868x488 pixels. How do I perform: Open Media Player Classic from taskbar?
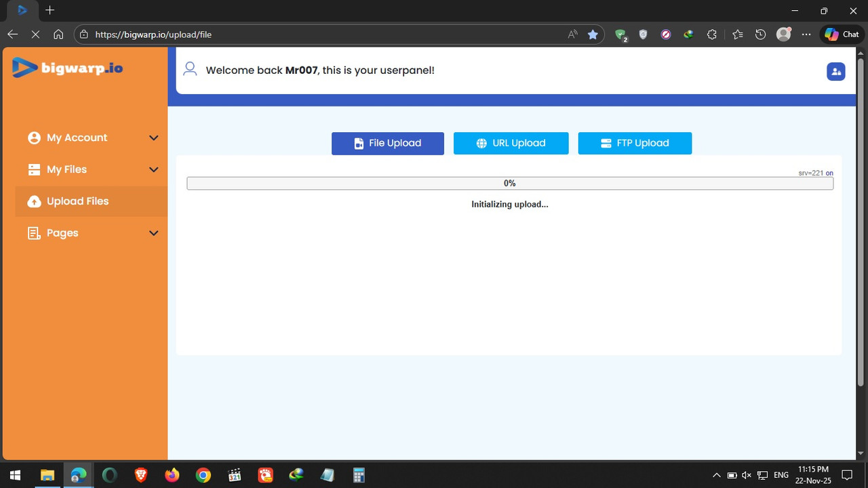(235, 475)
